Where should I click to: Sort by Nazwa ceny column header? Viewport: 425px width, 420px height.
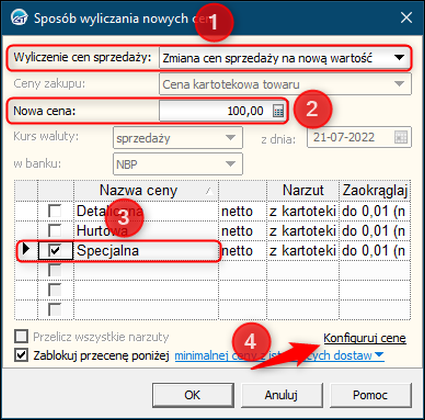[146, 191]
